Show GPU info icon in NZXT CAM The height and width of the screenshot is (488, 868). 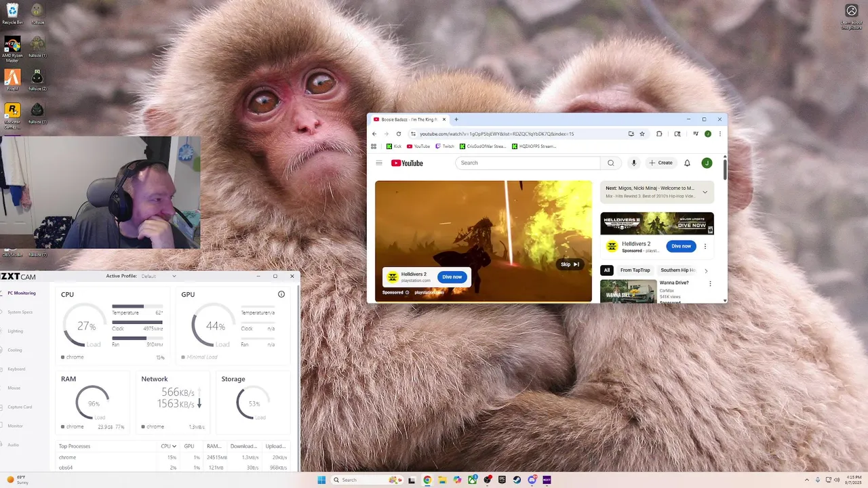coord(281,294)
